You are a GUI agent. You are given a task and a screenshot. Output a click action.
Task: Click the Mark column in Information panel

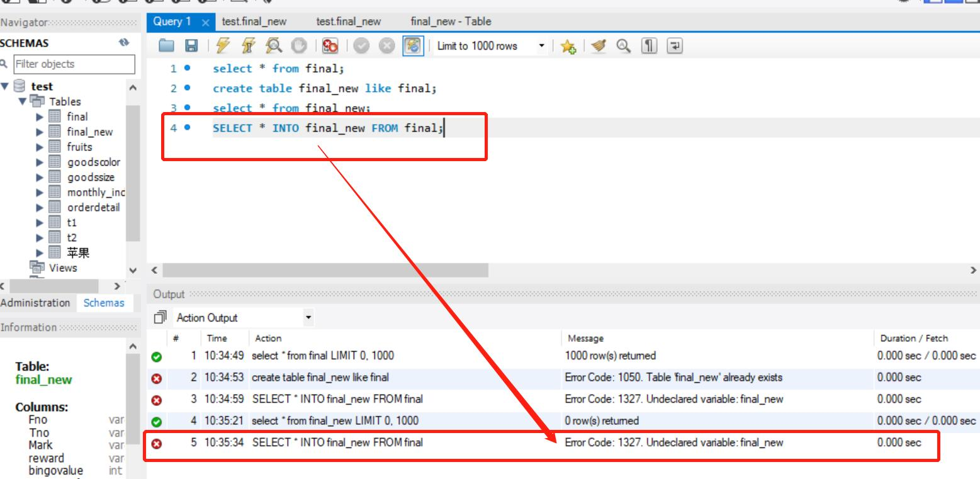point(41,445)
